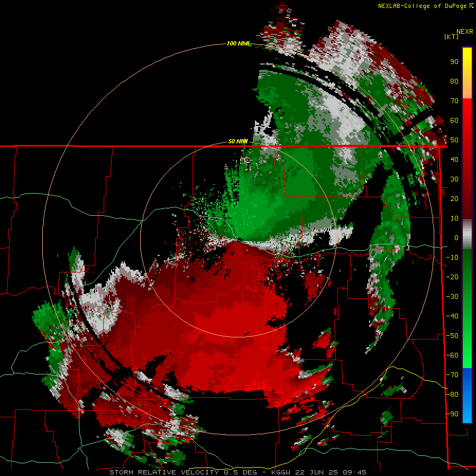Screen dimensions: 476x476
Task: Click the 60 value on the velocity scale
Action: pos(454,120)
